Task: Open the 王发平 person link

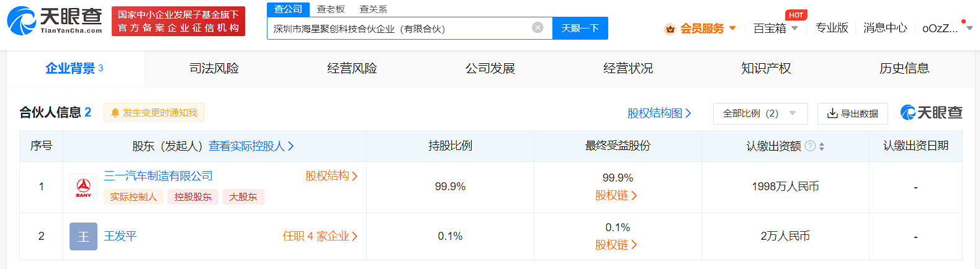Action: [120, 236]
